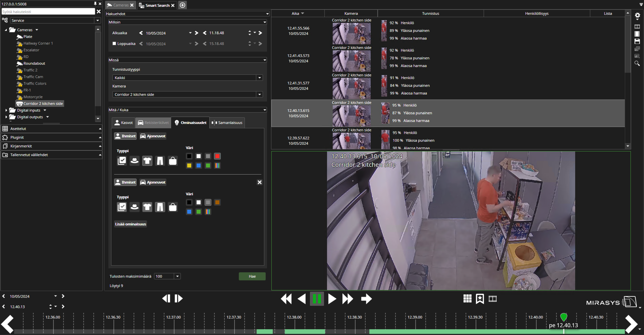The height and width of the screenshot is (335, 644).
Task: Click the bookmark star icon
Action: tap(480, 298)
